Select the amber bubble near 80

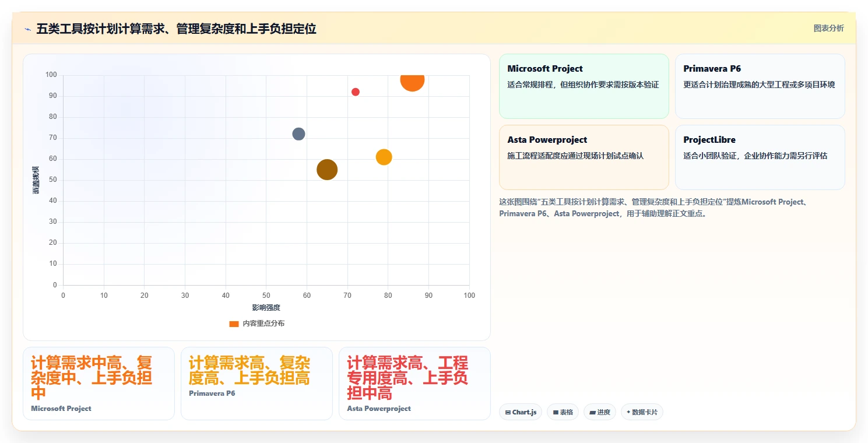[384, 157]
